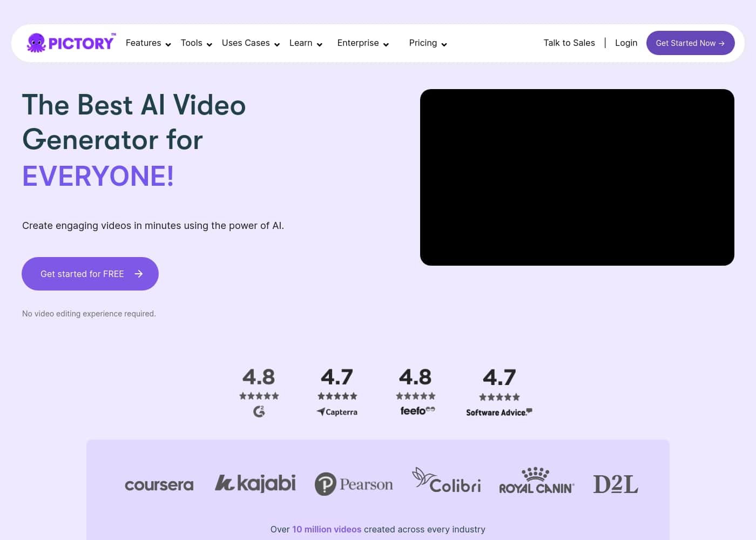The image size is (756, 540).
Task: Open the Learn menu
Action: 301,43
